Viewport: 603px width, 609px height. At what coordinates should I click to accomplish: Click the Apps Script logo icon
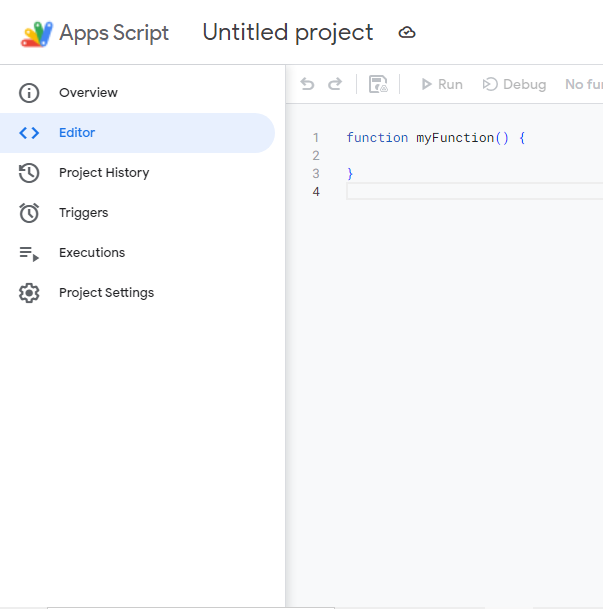point(36,34)
